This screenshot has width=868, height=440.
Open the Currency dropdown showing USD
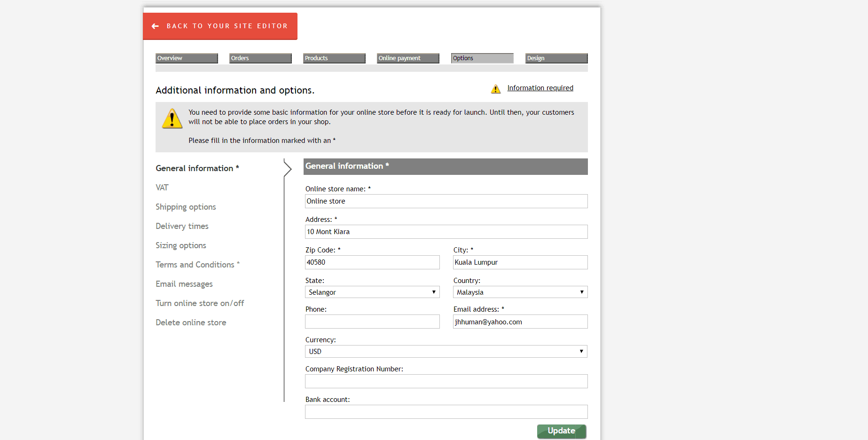446,351
